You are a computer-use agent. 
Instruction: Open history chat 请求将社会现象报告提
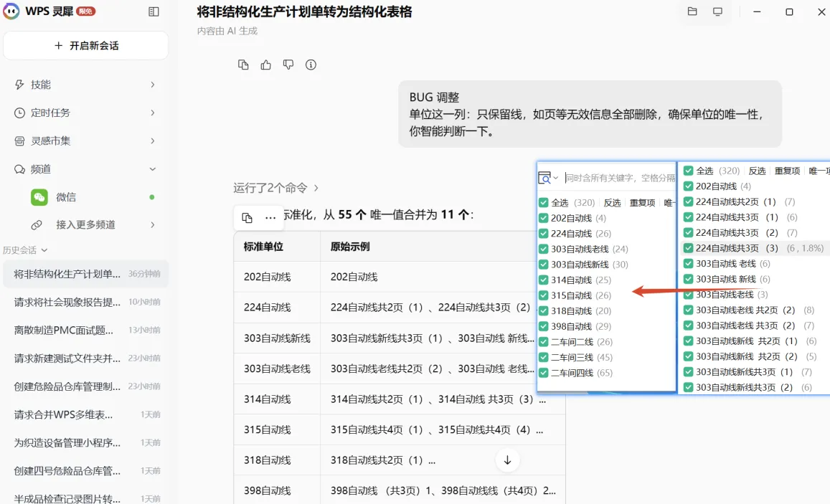(86, 302)
